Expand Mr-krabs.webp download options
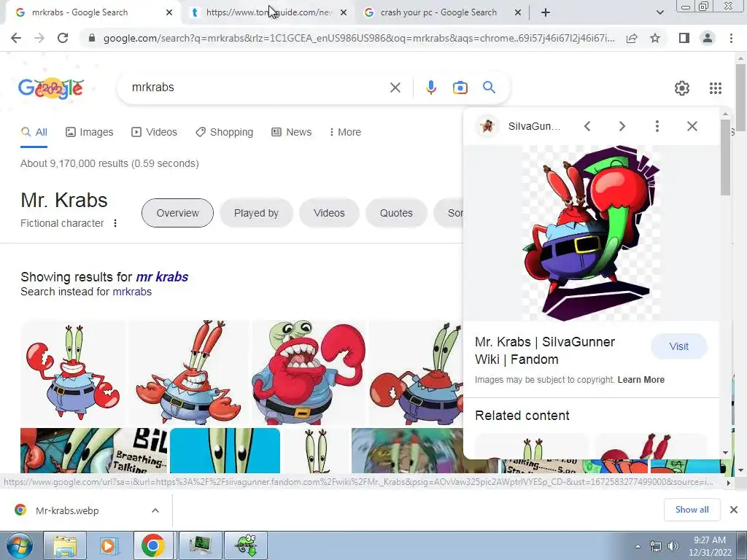The image size is (747, 560). click(155, 510)
